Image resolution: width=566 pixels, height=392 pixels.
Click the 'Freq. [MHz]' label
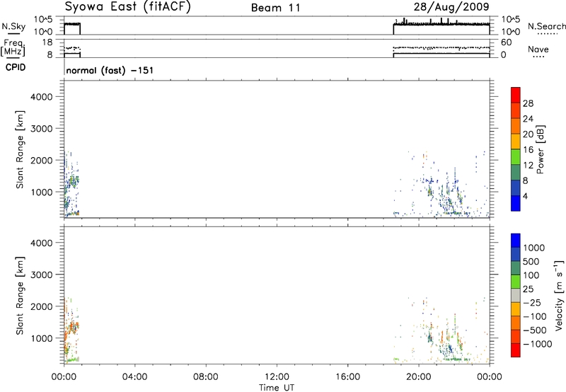tap(13, 48)
